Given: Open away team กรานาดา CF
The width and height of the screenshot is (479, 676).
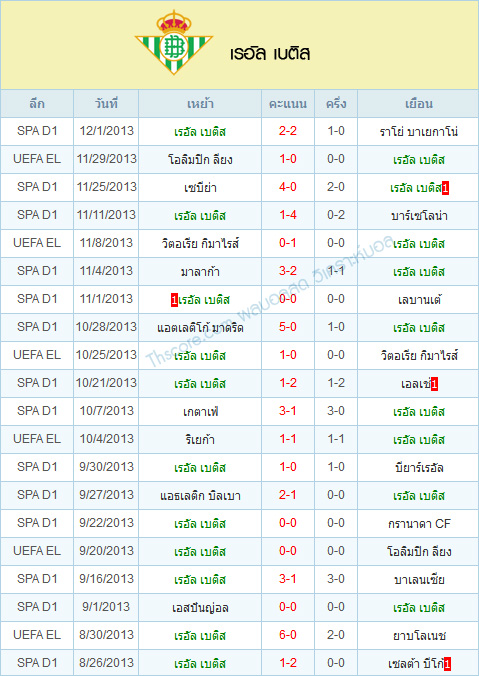Looking at the screenshot, I should 419,523.
